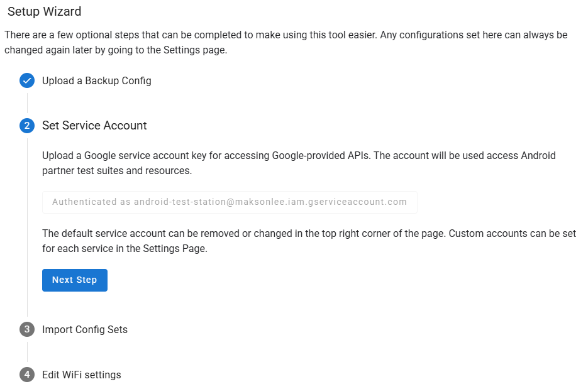Click the intro paragraph about optional steps
Viewport: 588px width, 389px height.
(x=286, y=42)
